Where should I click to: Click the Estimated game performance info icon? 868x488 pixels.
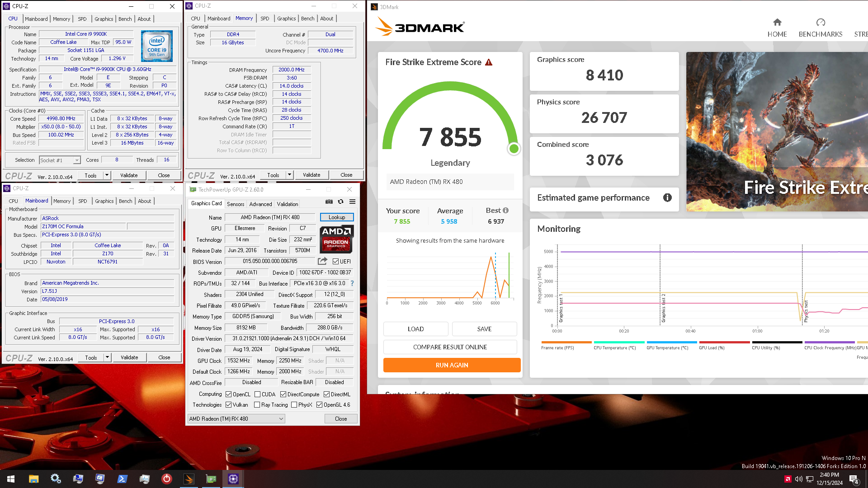pyautogui.click(x=667, y=198)
